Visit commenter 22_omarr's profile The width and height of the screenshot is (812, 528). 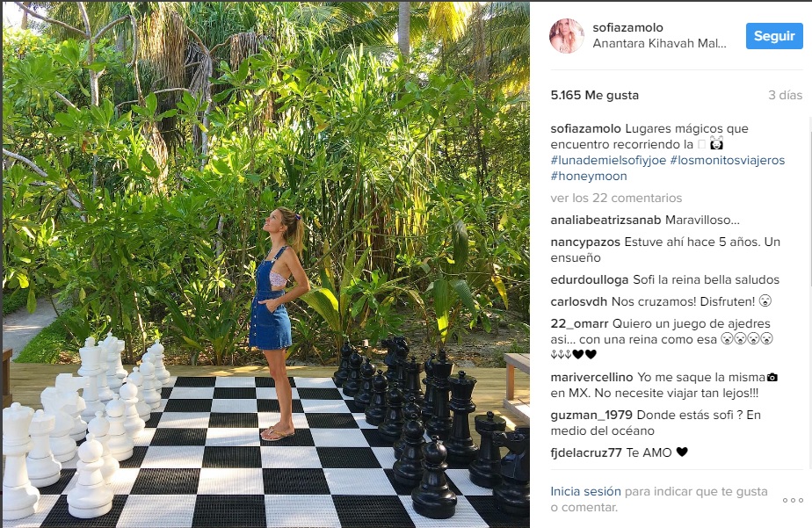[579, 324]
